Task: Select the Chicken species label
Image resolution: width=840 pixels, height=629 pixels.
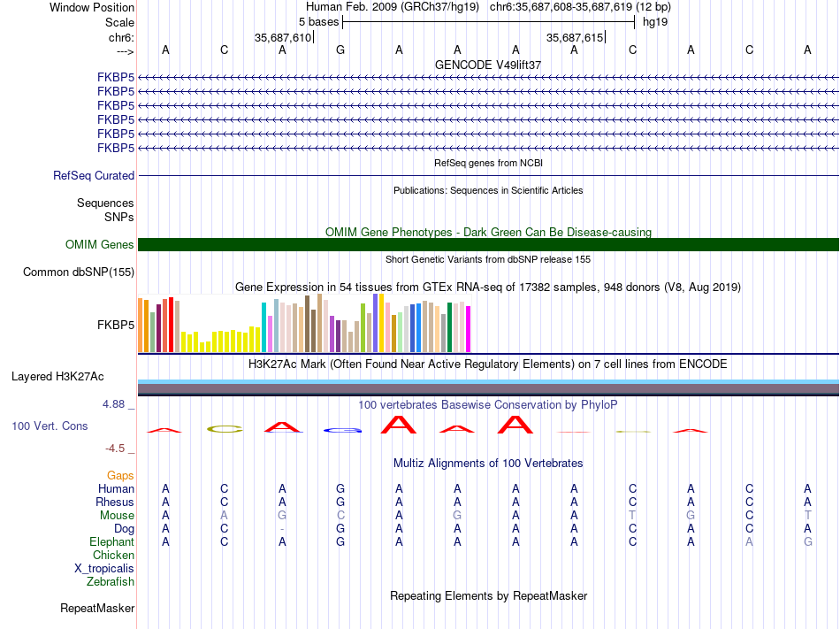Action: [113, 555]
